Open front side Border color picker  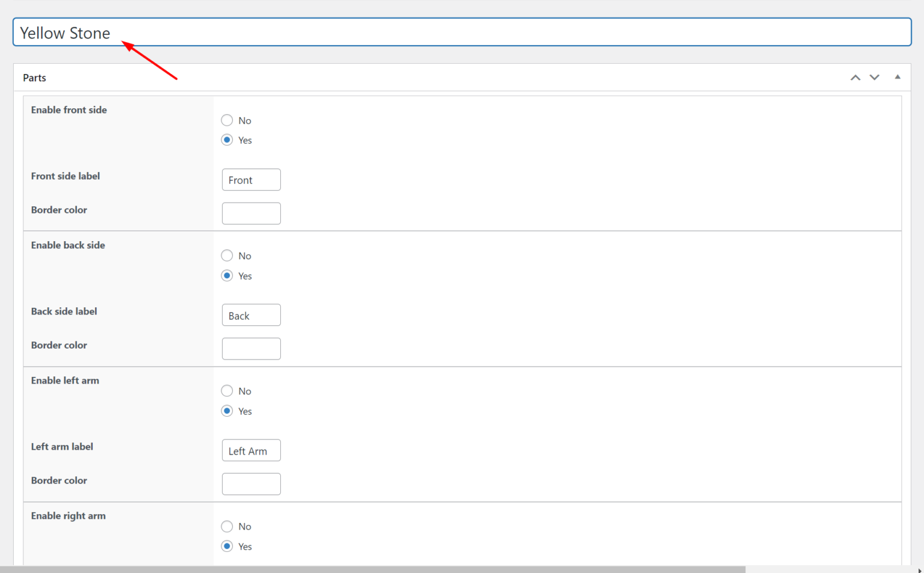tap(251, 213)
